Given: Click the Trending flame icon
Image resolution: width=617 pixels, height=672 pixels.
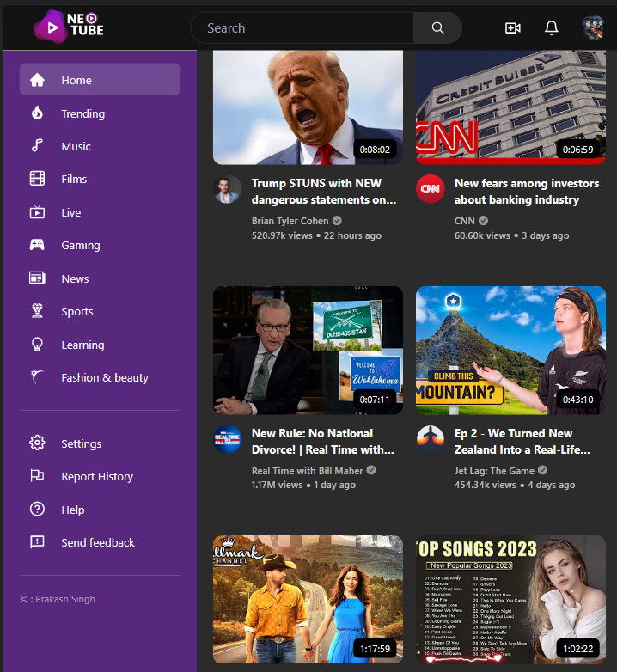Looking at the screenshot, I should (x=37, y=113).
